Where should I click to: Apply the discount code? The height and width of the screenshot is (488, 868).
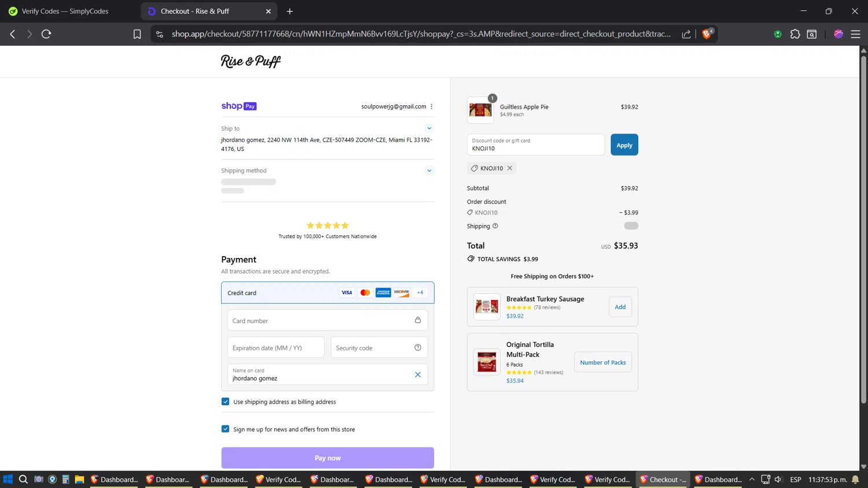click(x=624, y=145)
